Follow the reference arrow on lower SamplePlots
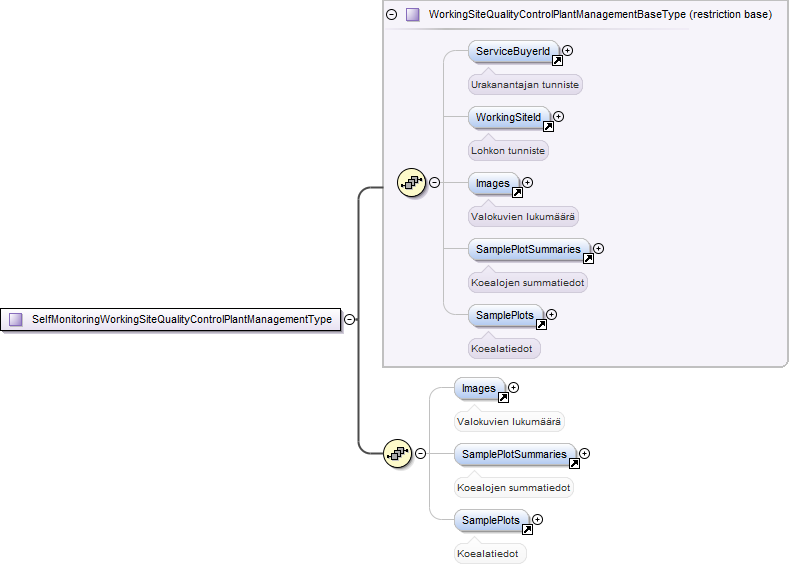This screenshot has width=790, height=567. coord(527,529)
